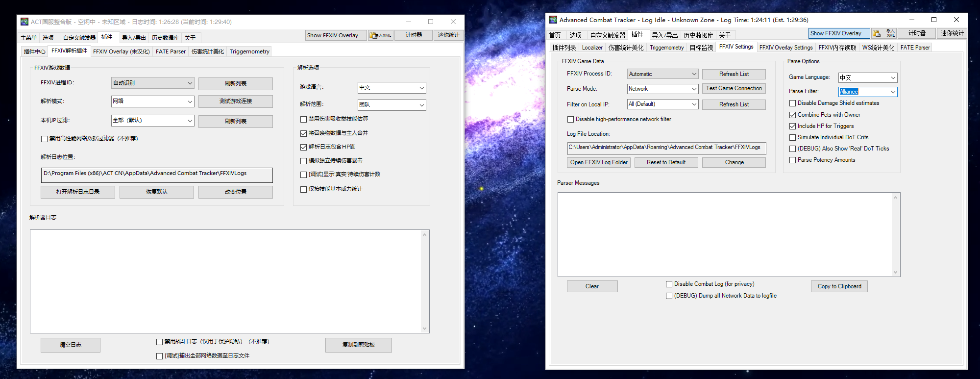Uncheck Include HP for Triggers
The image size is (980, 379).
(792, 126)
